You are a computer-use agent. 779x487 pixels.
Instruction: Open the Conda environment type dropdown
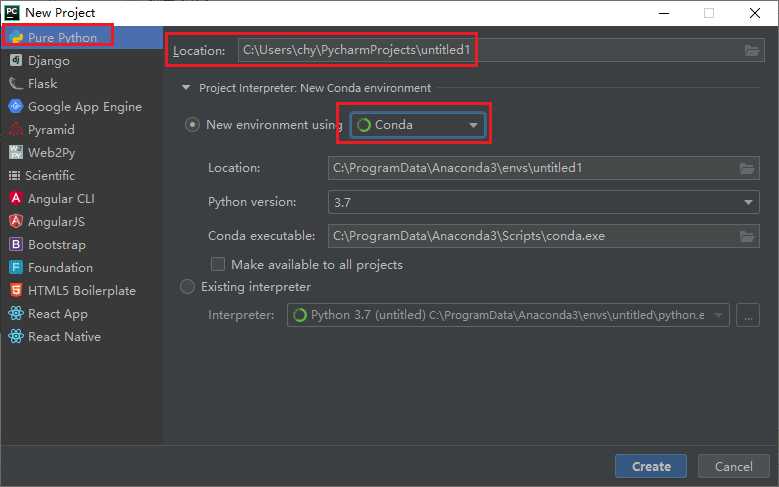click(417, 125)
